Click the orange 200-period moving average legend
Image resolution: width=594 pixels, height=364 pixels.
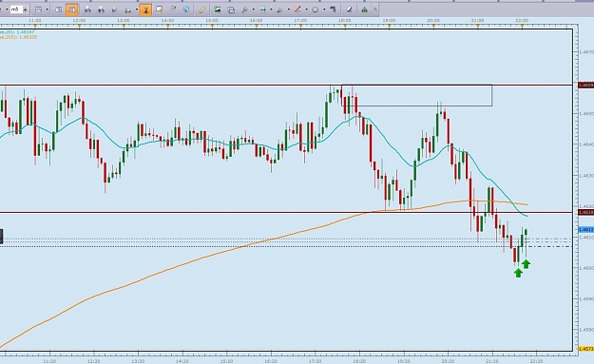(18, 37)
